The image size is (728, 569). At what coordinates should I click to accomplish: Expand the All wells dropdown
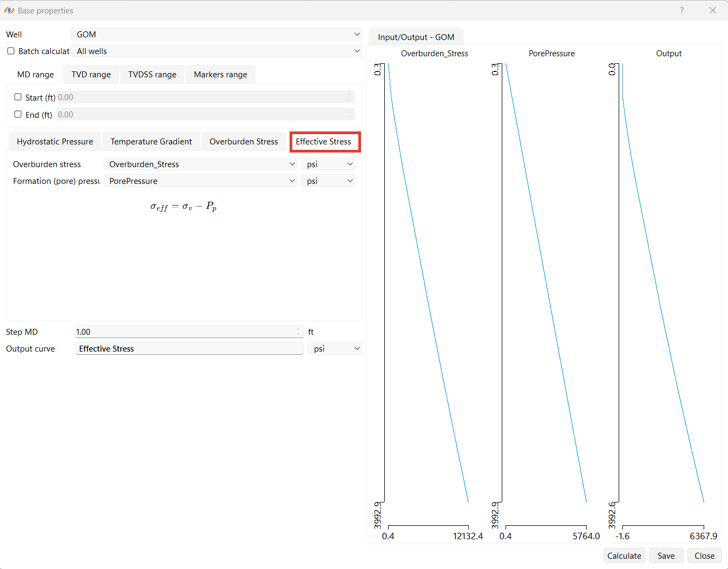click(216, 51)
